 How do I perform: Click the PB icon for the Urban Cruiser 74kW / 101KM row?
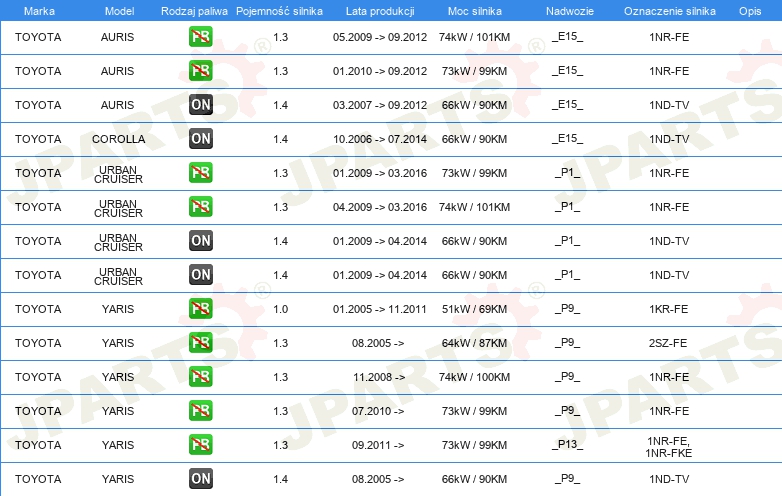[201, 207]
